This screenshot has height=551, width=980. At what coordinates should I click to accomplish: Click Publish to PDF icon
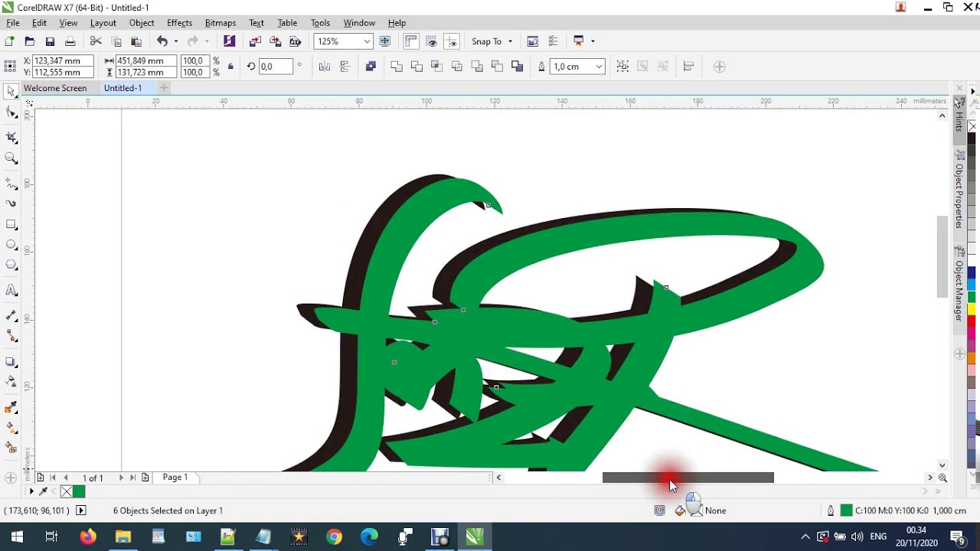point(295,41)
